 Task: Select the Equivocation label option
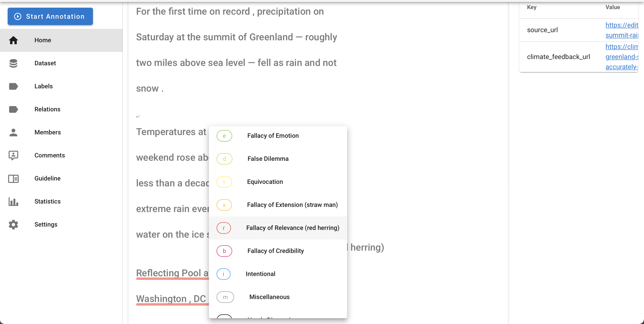[x=265, y=182]
